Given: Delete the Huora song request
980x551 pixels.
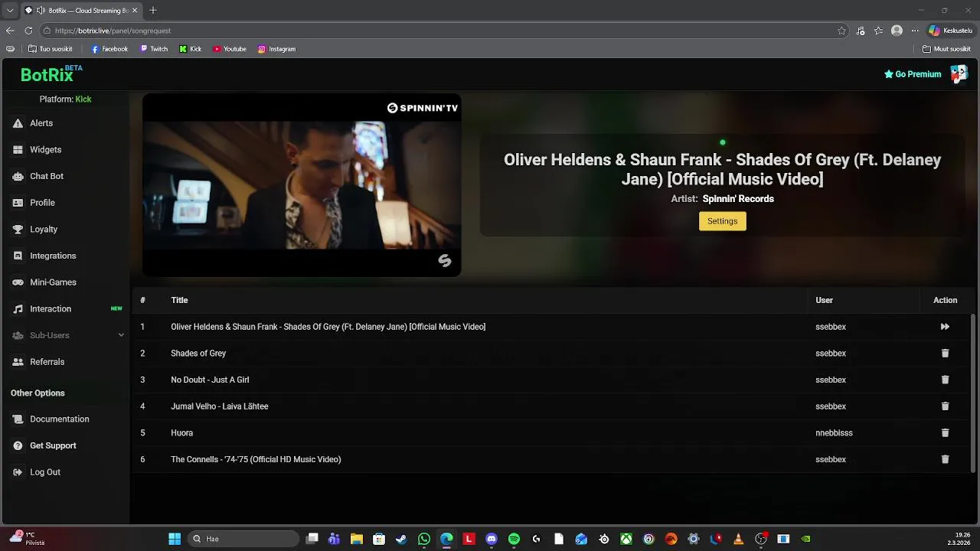Looking at the screenshot, I should tap(945, 433).
